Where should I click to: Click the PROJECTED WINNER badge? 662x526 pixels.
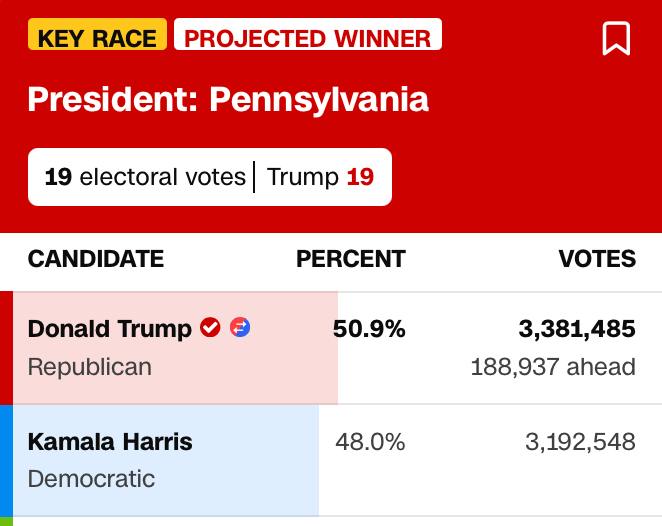click(x=308, y=38)
